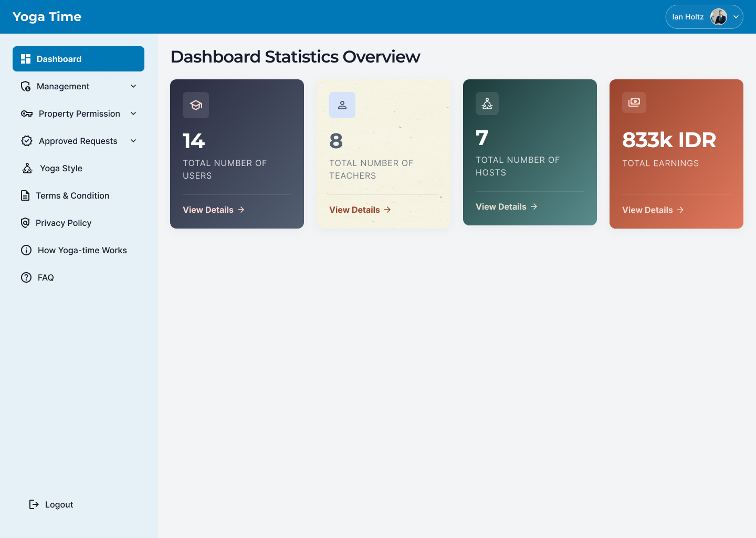Screen dimensions: 756x538
Task: Open the Ian Holtz user dropdown
Action: [x=704, y=17]
